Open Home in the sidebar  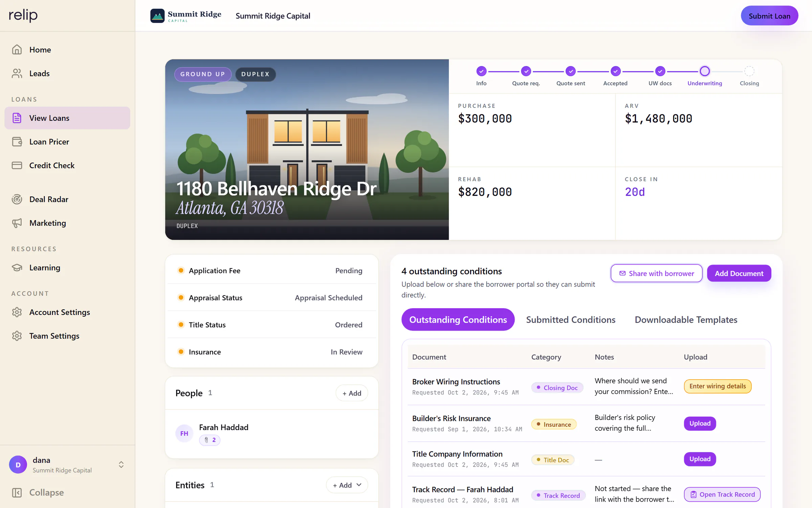[x=67, y=49]
